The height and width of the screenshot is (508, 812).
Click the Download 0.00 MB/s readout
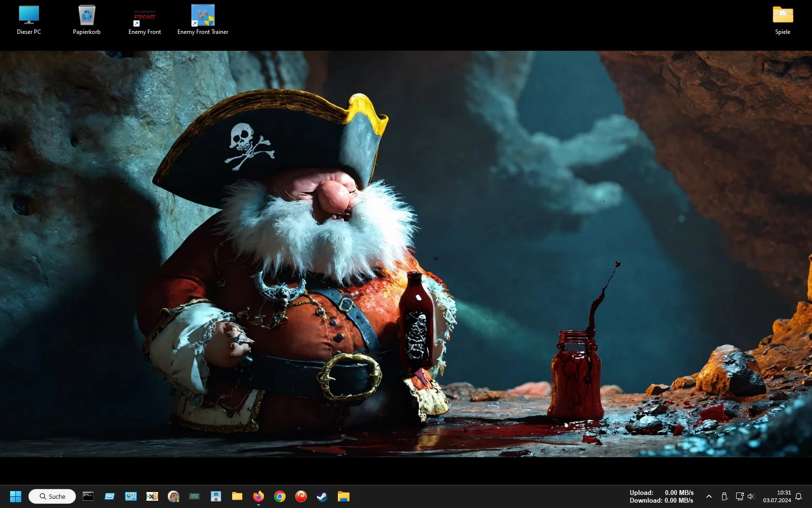coord(661,500)
